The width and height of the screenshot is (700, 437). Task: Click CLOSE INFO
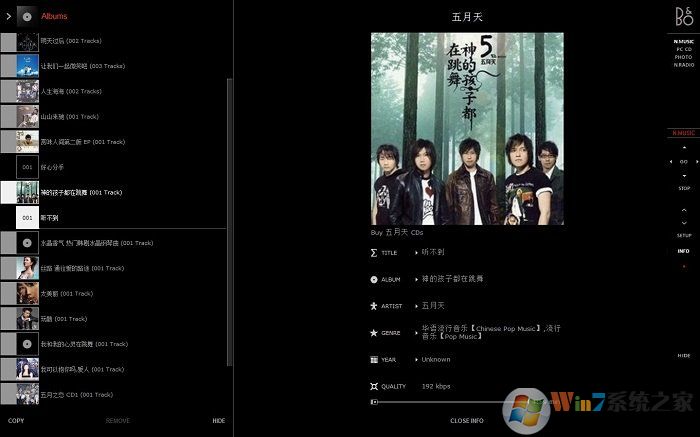[467, 420]
